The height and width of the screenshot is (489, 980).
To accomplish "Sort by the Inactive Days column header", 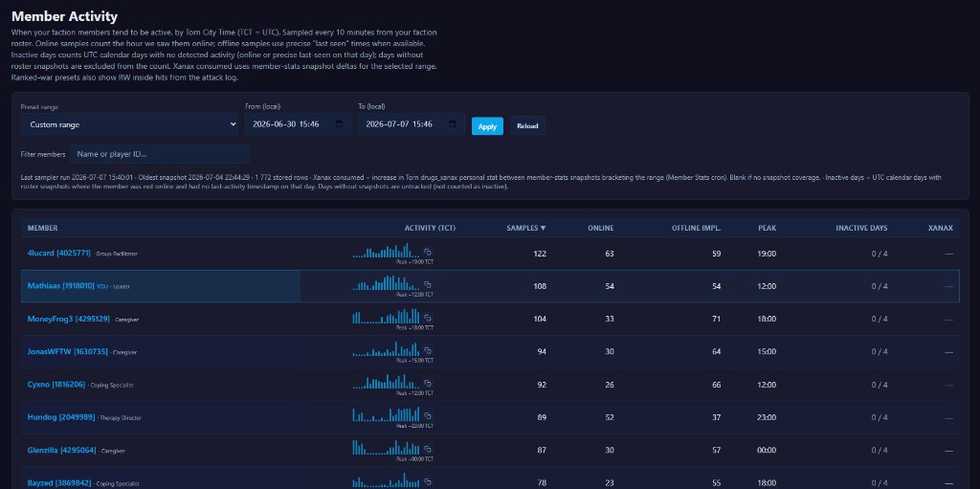I will [861, 229].
